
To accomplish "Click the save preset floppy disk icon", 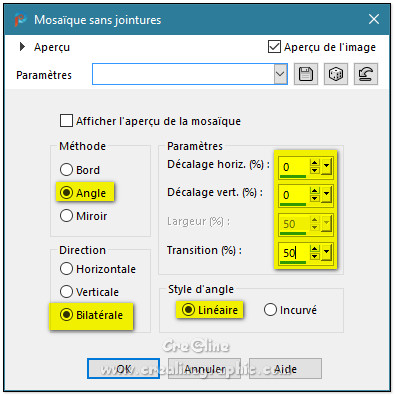I will pos(306,74).
